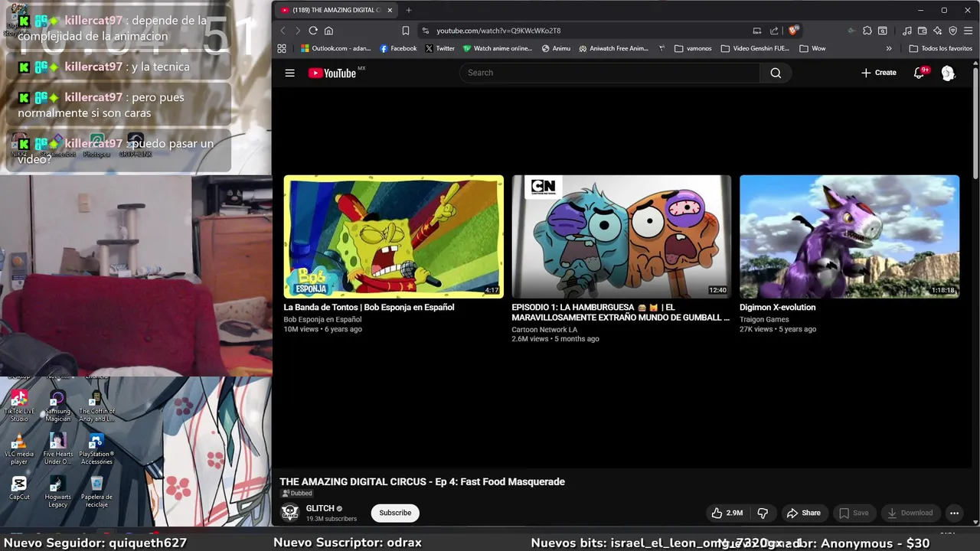The width and height of the screenshot is (980, 551).
Task: Click the Create button on YouTube
Action: click(879, 73)
